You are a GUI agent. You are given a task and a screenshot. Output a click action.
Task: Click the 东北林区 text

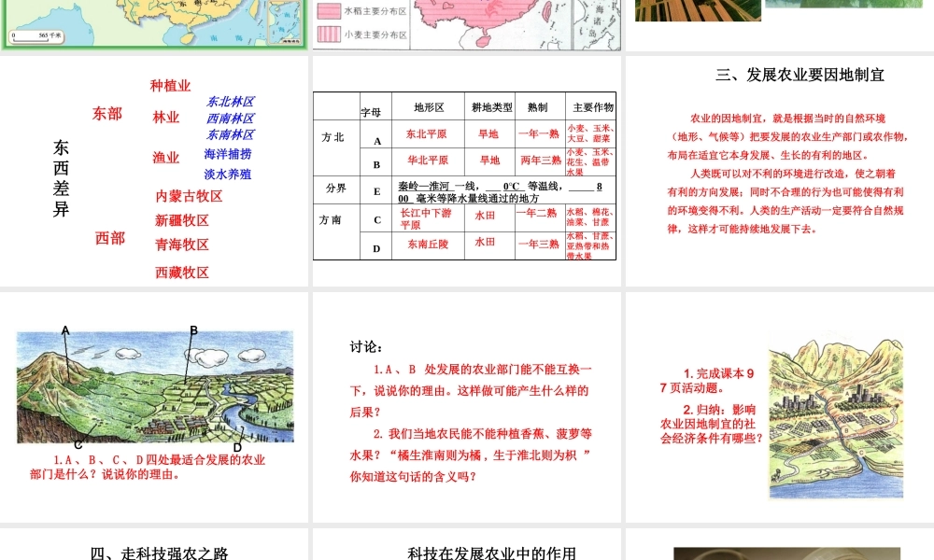point(231,102)
